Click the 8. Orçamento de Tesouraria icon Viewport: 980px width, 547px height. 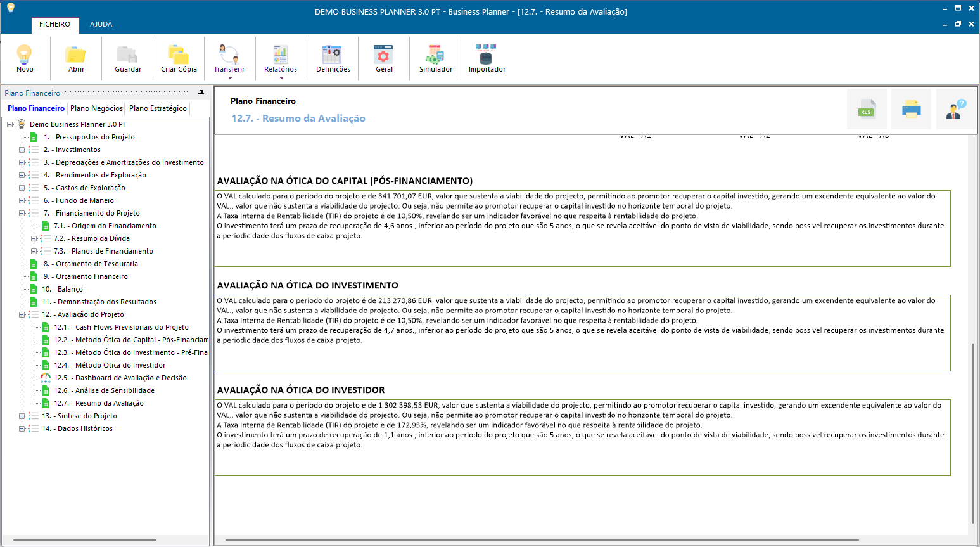[x=34, y=264]
